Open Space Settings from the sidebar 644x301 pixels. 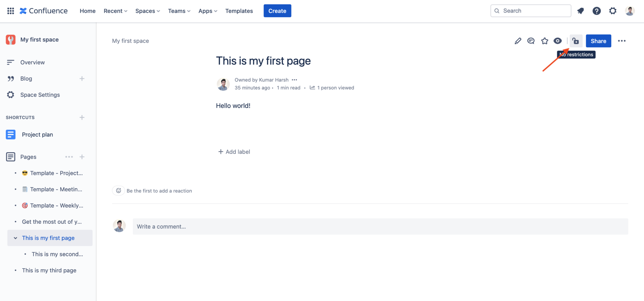coord(40,95)
